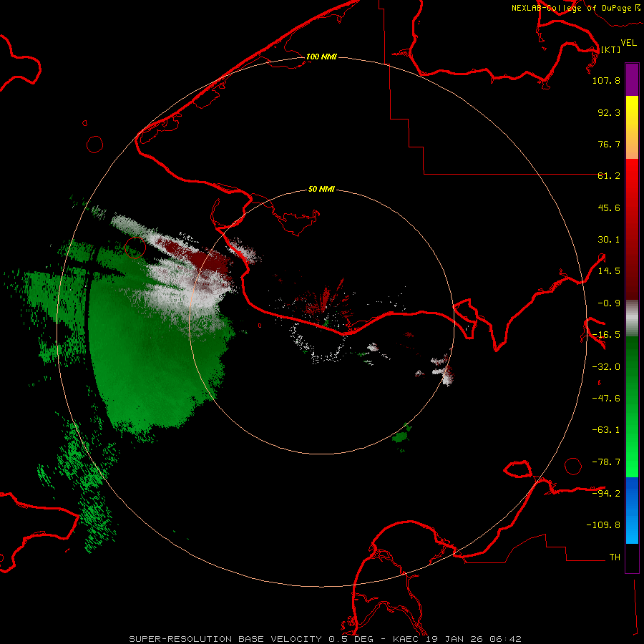Pick the purple segment of the velocity scale
644x644 pixels.
tap(632, 79)
